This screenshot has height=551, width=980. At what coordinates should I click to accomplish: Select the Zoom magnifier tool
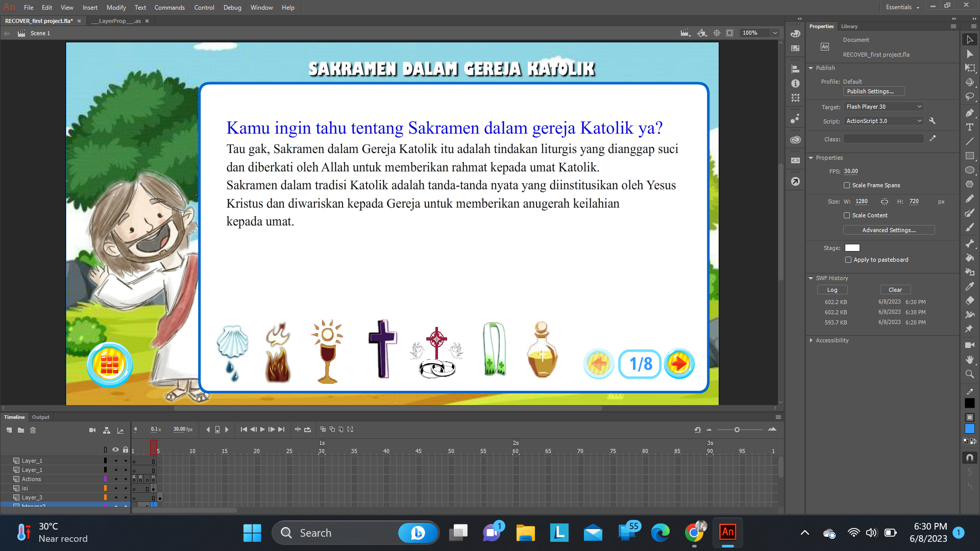coord(970,374)
